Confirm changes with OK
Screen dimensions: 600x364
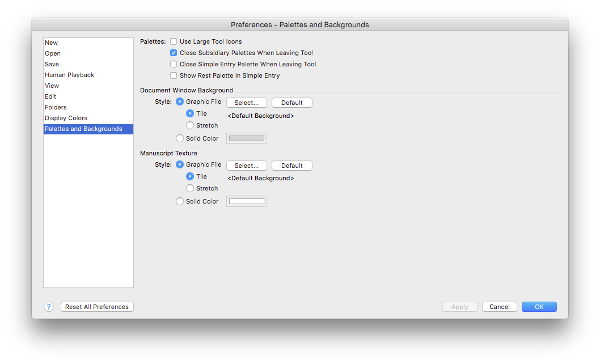point(538,306)
